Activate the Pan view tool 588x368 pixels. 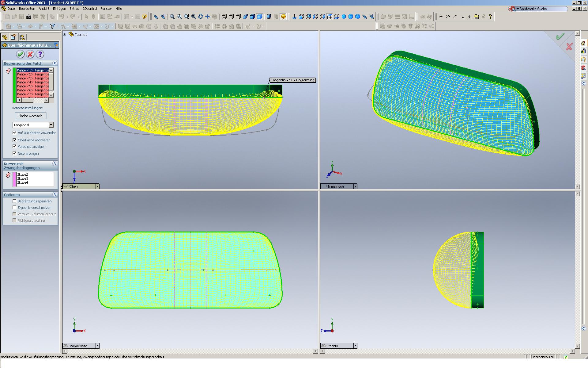[208, 17]
